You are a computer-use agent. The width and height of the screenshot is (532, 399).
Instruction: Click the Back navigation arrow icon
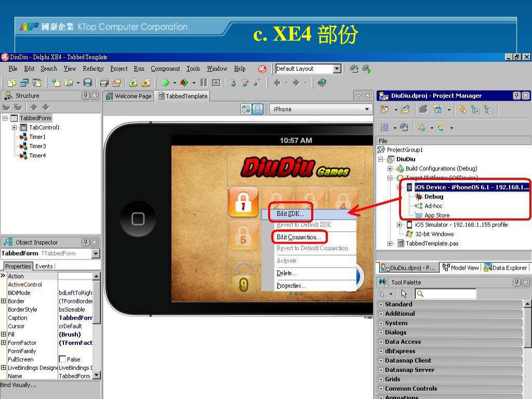tap(277, 83)
